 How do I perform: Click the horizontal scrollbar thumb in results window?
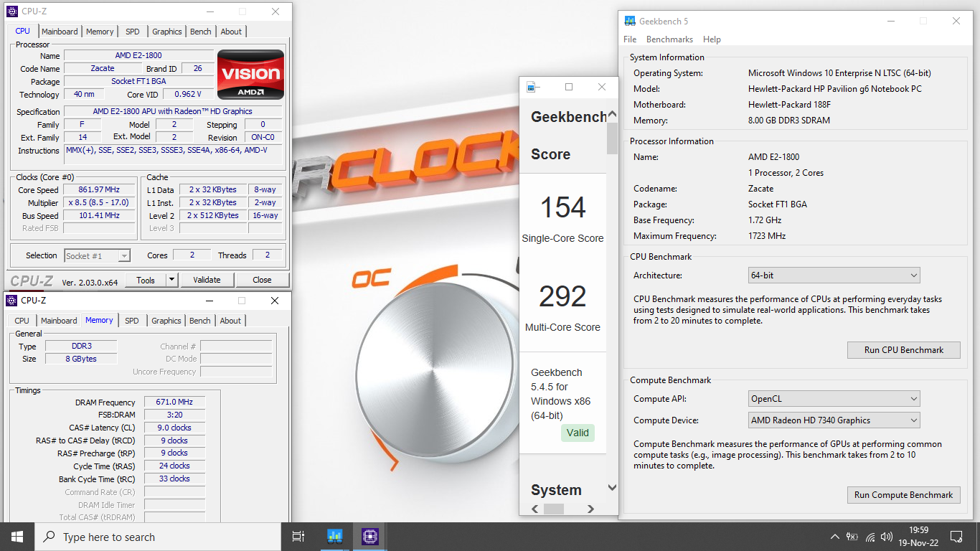(553, 509)
